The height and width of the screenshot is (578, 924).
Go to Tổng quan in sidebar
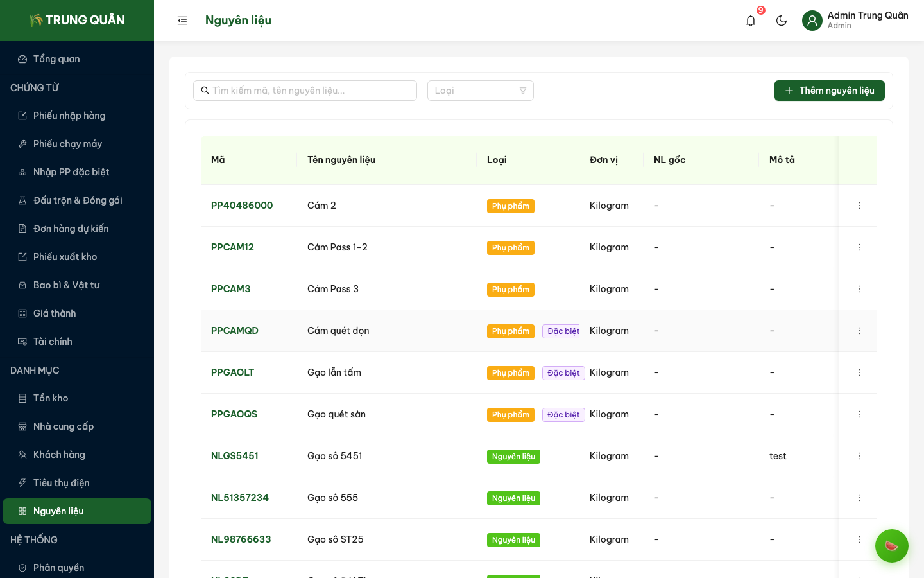pos(56,59)
